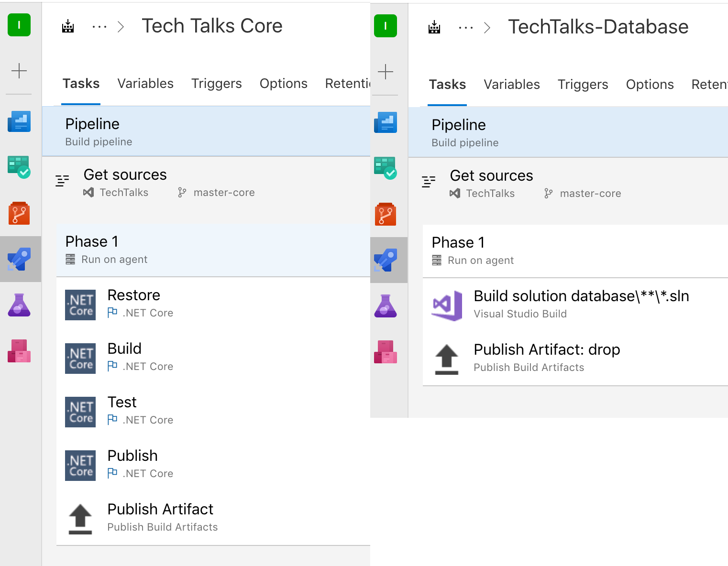
Task: Open Options tab in TechTalks-Database
Action: coord(650,85)
